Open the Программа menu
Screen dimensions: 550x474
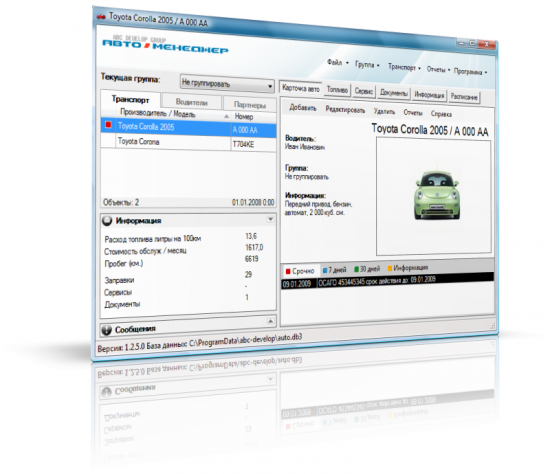470,72
